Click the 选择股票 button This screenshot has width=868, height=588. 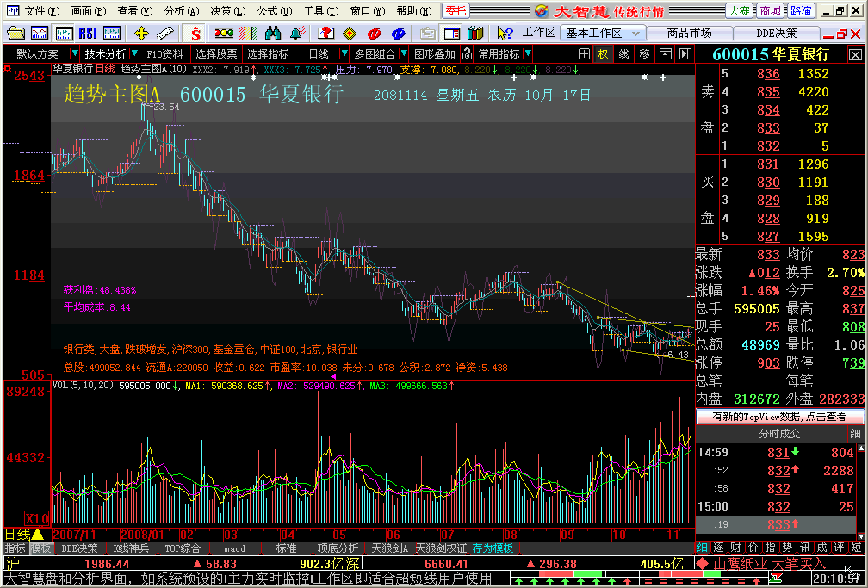(x=216, y=53)
